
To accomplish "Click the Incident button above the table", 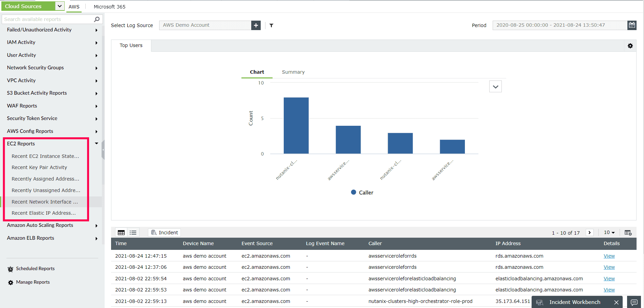I will [x=164, y=232].
